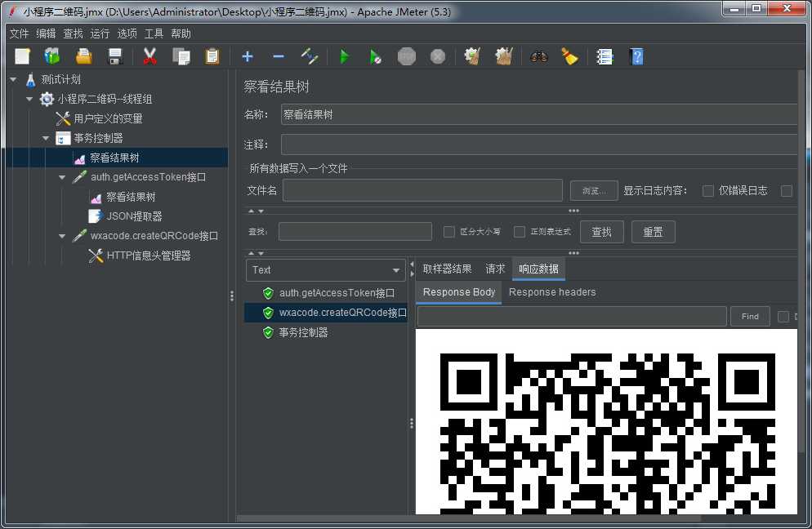
Task: Save the test plan with floppy icon
Action: point(114,56)
